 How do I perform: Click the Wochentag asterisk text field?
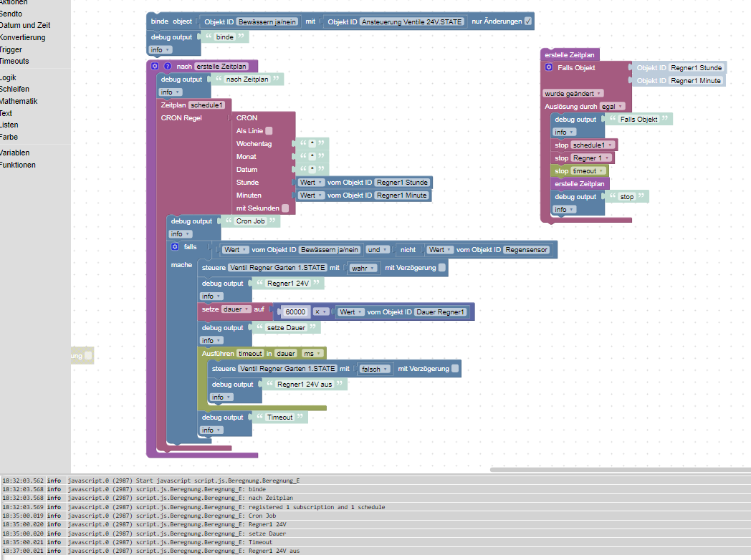click(x=312, y=143)
